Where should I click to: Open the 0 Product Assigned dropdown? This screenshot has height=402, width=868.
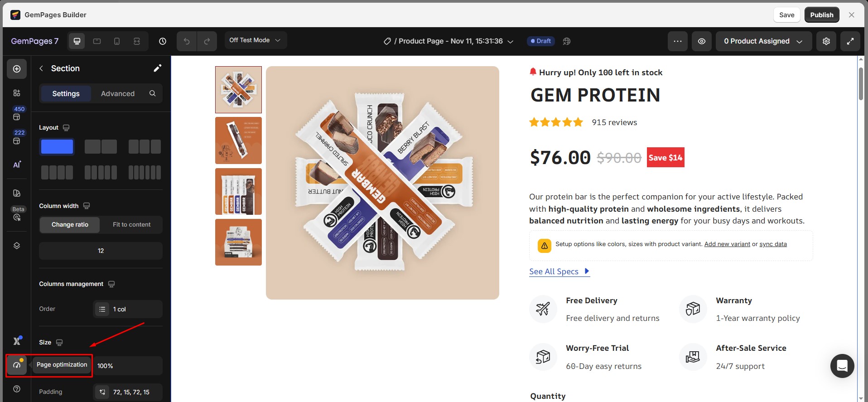click(x=763, y=41)
